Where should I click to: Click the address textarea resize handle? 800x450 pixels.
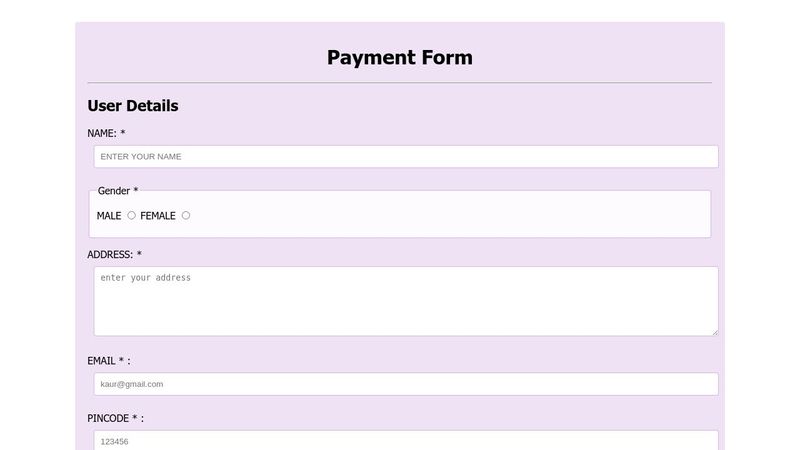pyautogui.click(x=714, y=331)
